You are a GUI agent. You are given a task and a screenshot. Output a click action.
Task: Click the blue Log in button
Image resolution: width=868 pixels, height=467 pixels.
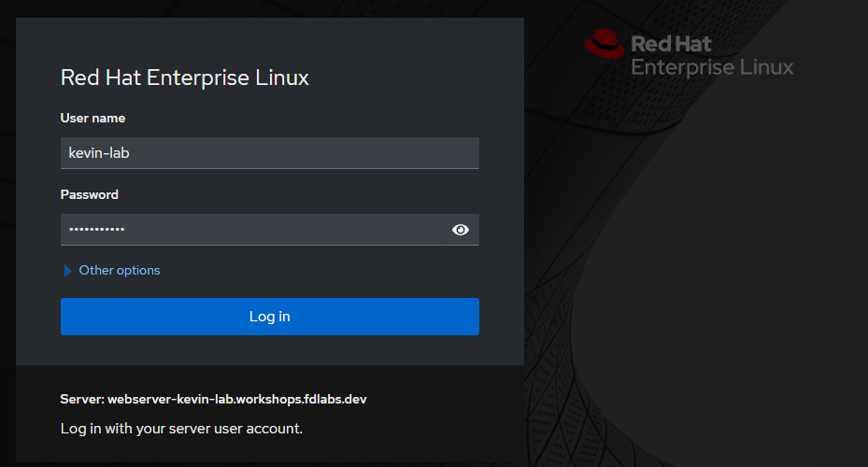270,317
